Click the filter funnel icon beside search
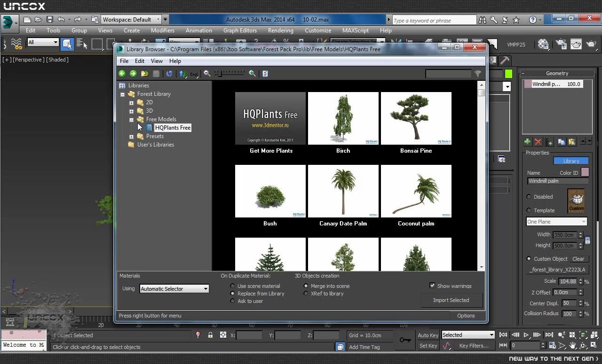 (x=478, y=73)
